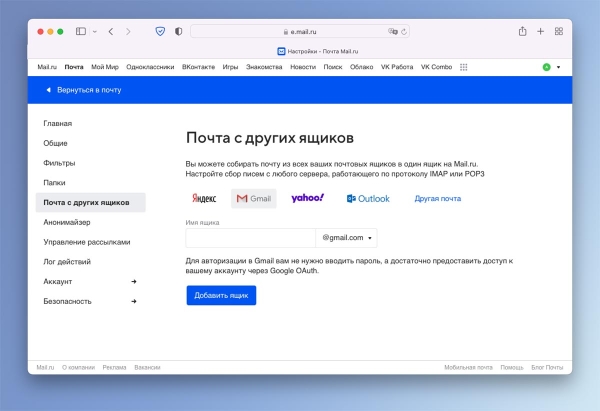Open the blue shield extension icon
Viewport: 600px width, 411px height.
tap(160, 31)
